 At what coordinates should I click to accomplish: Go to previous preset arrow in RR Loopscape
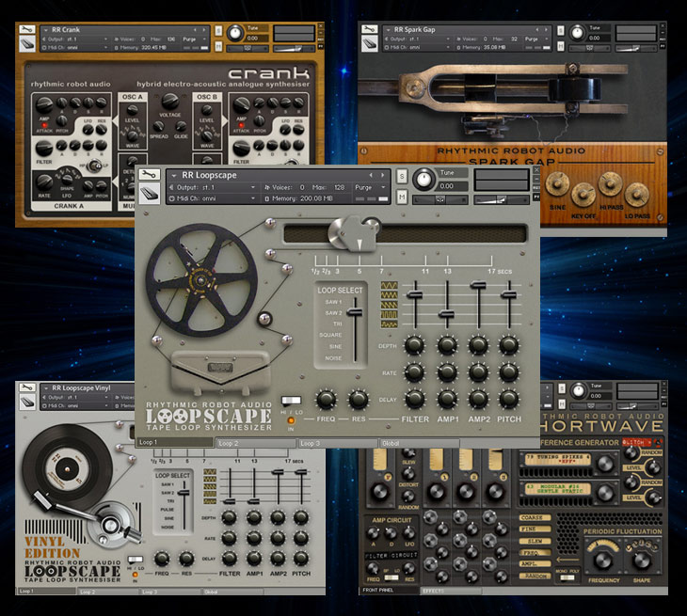tap(371, 175)
